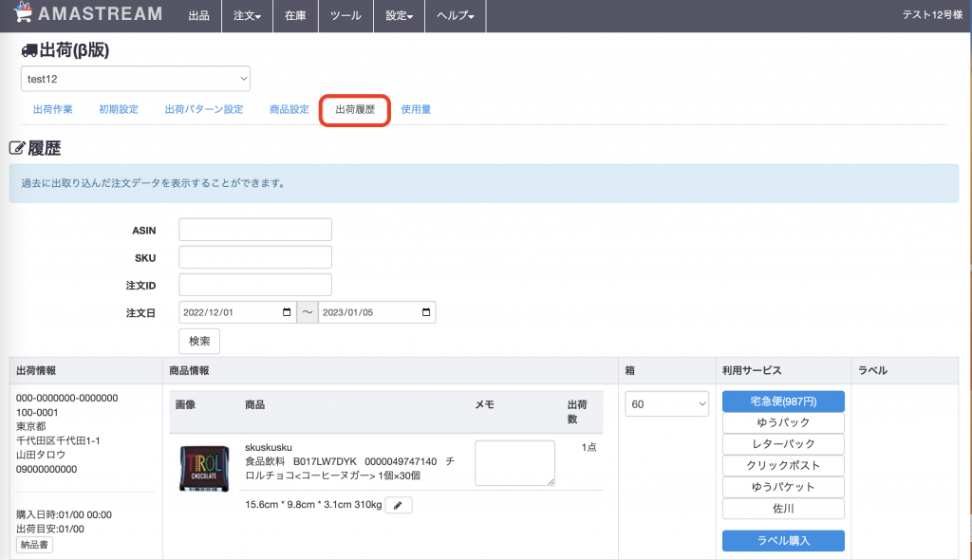Switch to the 出荷作業 tab

(x=53, y=110)
